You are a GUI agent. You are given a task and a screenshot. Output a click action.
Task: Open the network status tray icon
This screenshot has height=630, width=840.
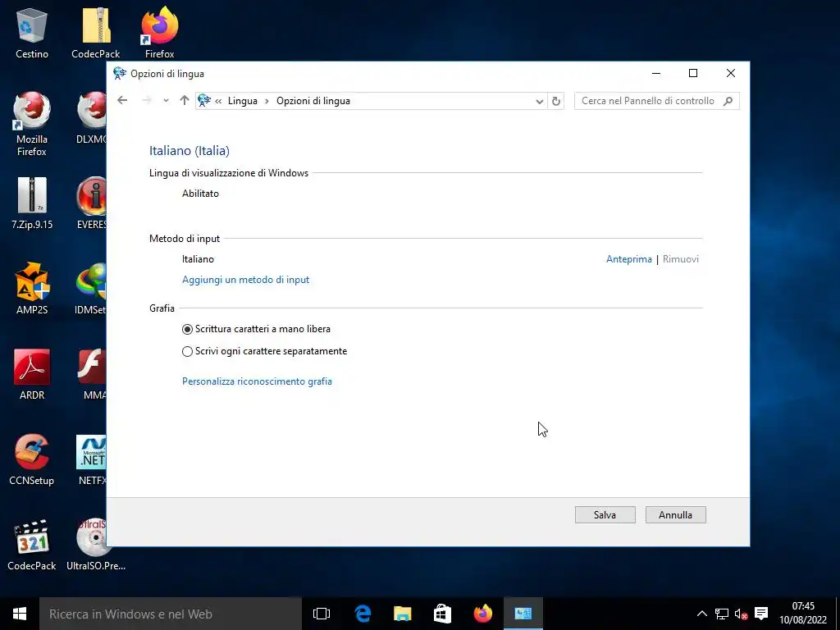(x=722, y=614)
